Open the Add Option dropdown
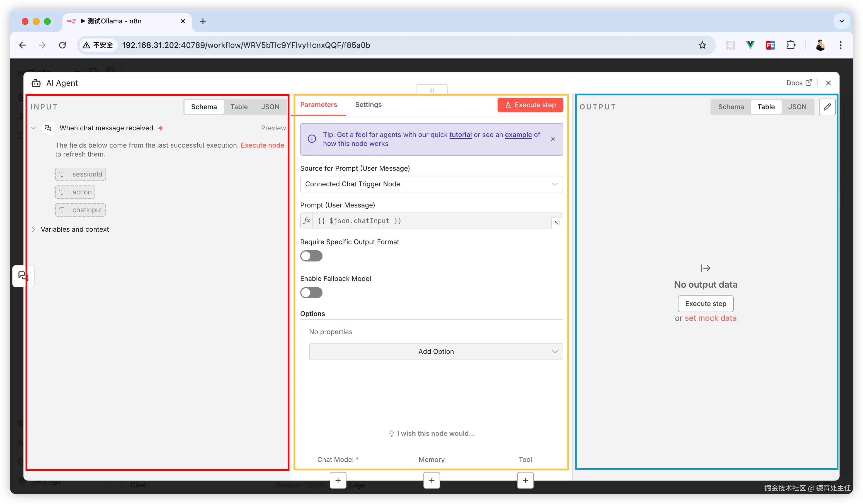Screen dimensions: 863x504 436,352
